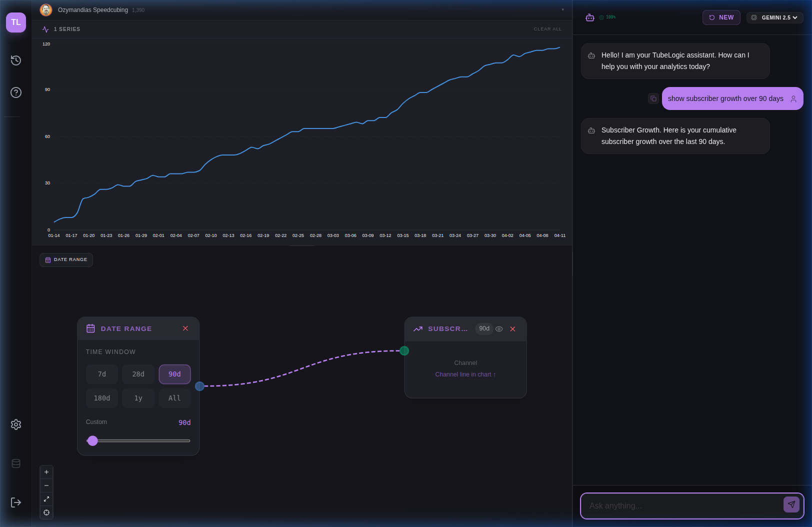The height and width of the screenshot is (527, 812).
Task: Open the GEMINI 2.5 model dropdown
Action: 774,17
